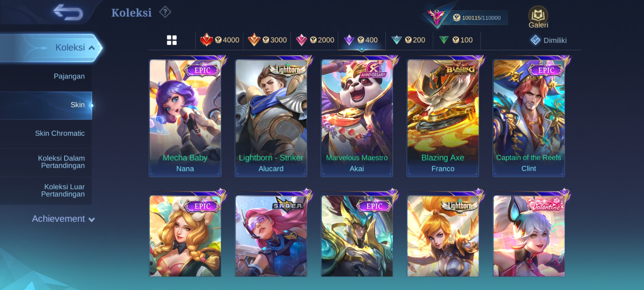Show all skins with grid icon
644x290 pixels.
[x=172, y=40]
